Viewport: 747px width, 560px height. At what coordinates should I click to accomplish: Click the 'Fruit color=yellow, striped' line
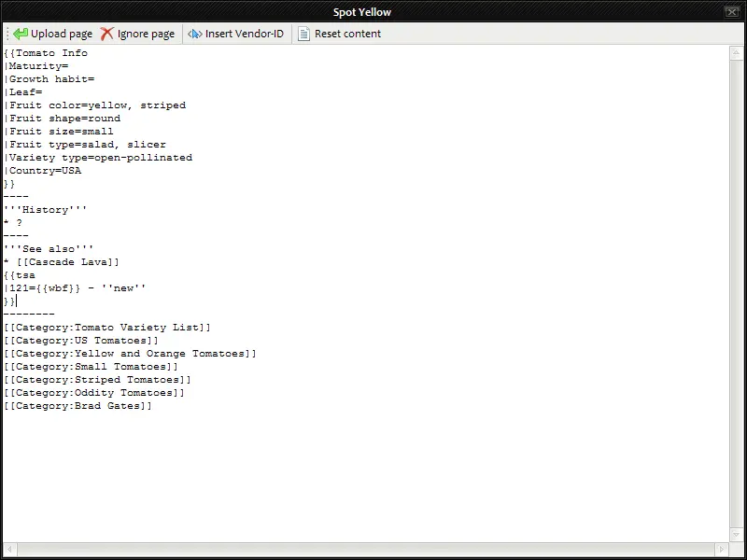pos(95,105)
